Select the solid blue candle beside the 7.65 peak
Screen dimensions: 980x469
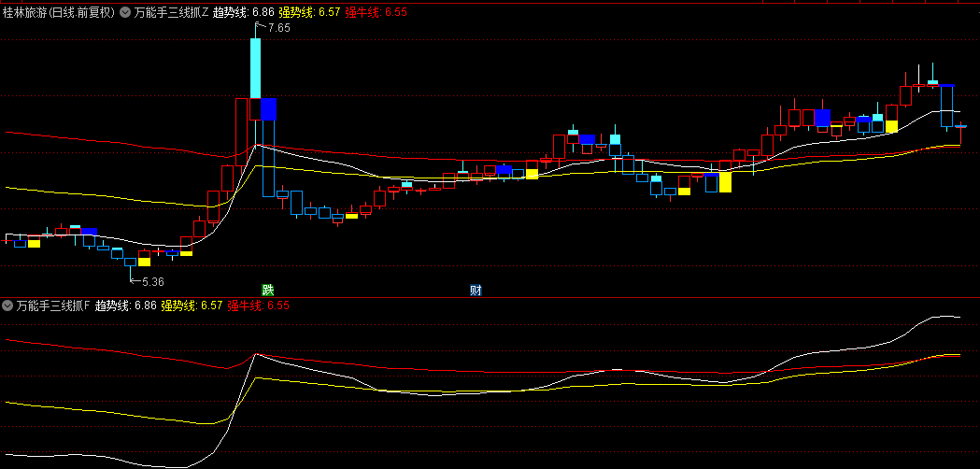click(269, 108)
